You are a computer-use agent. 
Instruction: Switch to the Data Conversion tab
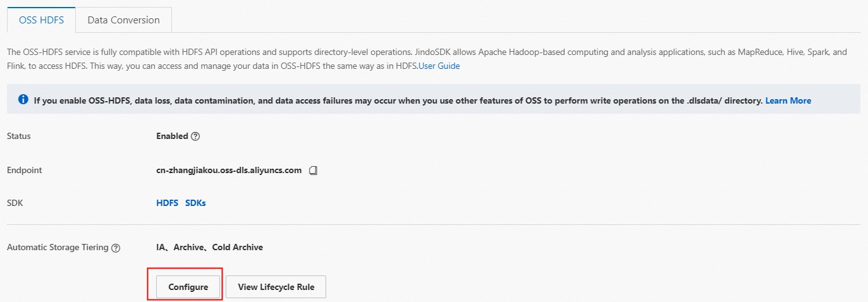(x=124, y=20)
